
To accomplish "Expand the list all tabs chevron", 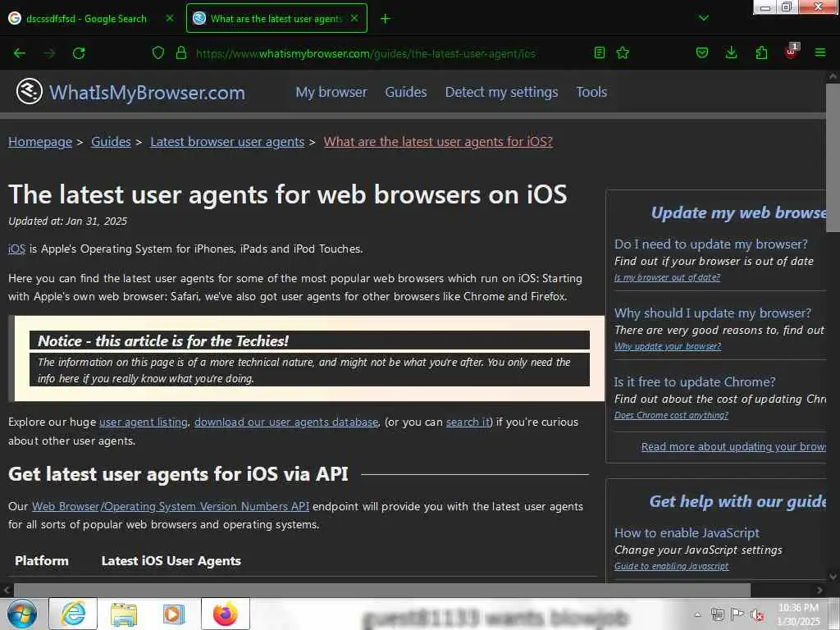I will pyautogui.click(x=704, y=18).
